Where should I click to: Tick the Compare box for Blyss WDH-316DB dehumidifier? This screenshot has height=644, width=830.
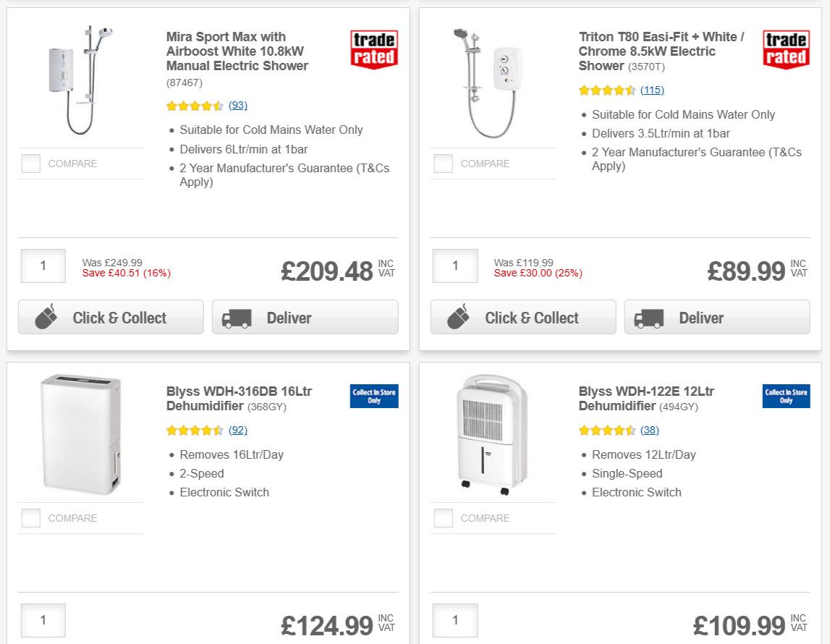[x=30, y=518]
